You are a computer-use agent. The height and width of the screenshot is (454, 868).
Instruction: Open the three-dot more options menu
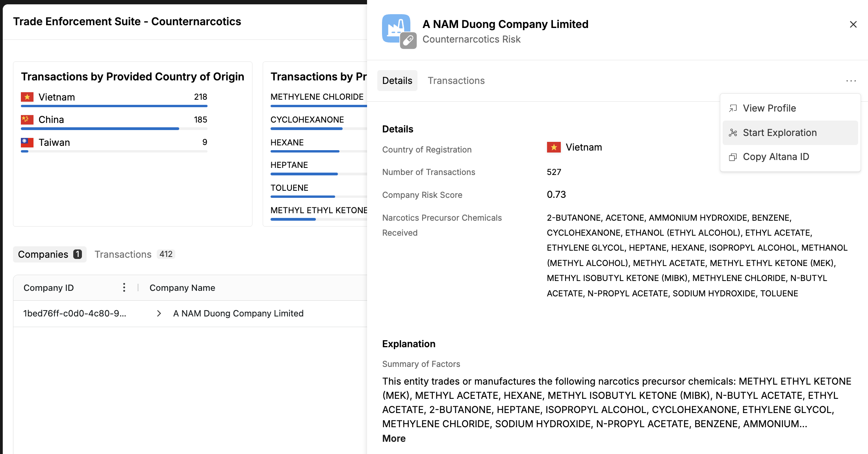coord(851,81)
